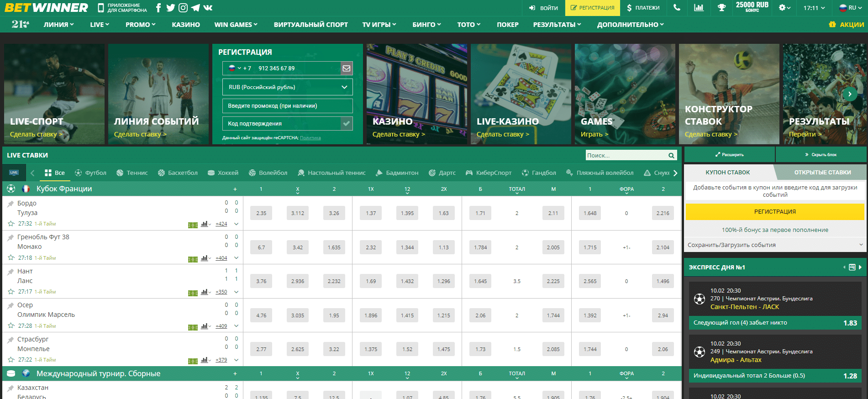Viewport: 868px width, 399px height.
Task: Click the Войти login button
Action: tap(543, 8)
